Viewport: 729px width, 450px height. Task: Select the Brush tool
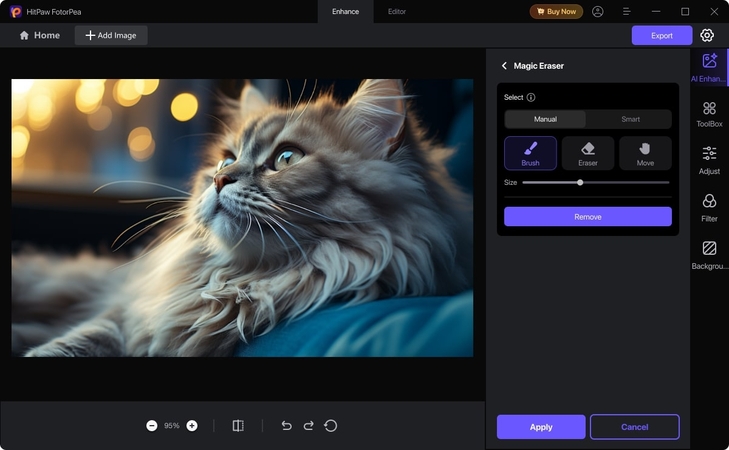530,153
